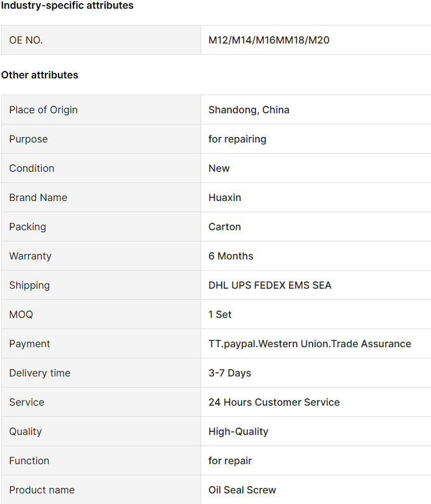The width and height of the screenshot is (431, 504).
Task: Click the Place of Origin label
Action: [x=43, y=110]
